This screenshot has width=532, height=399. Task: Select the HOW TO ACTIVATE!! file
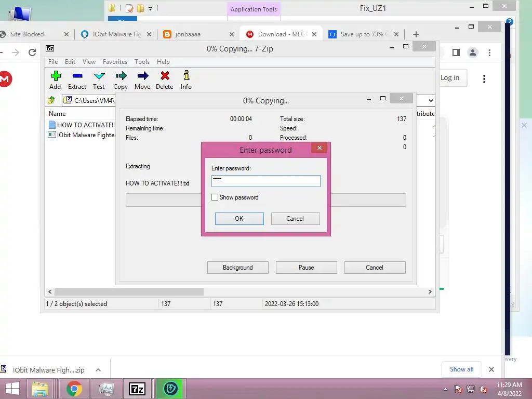[82, 125]
